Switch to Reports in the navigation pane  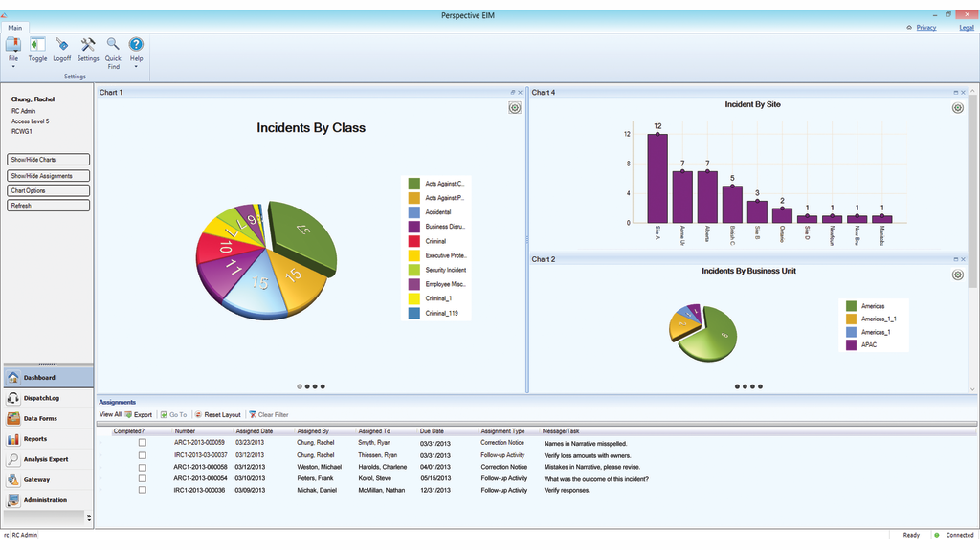(35, 439)
